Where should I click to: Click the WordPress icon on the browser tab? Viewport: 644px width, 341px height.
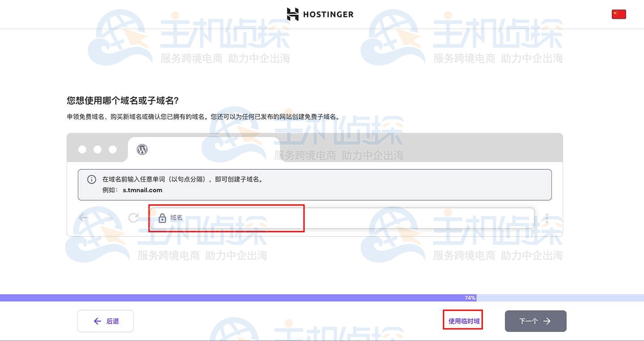point(142,149)
